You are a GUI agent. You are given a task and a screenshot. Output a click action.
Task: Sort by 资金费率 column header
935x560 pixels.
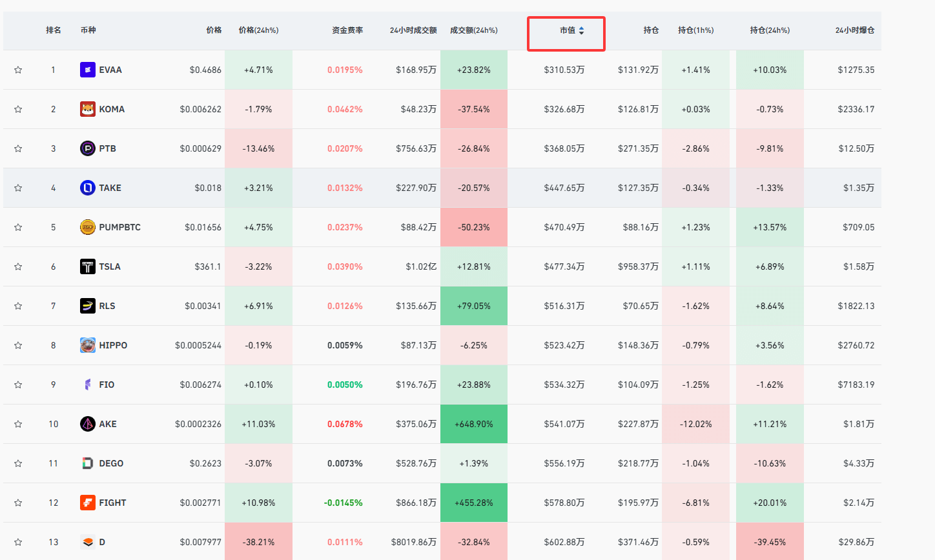[347, 30]
